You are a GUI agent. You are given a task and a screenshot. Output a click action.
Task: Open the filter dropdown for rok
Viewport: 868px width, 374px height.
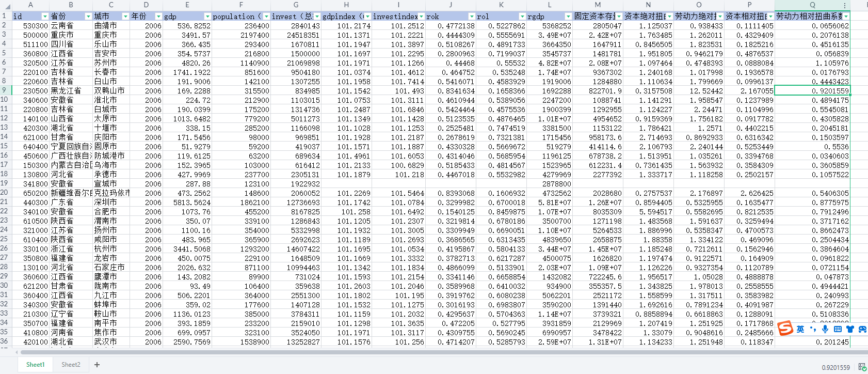472,17
